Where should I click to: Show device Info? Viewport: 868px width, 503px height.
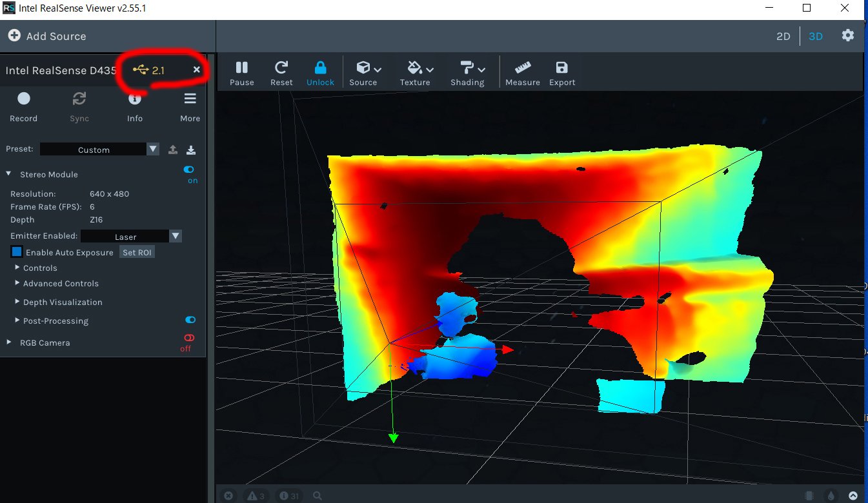tap(135, 106)
